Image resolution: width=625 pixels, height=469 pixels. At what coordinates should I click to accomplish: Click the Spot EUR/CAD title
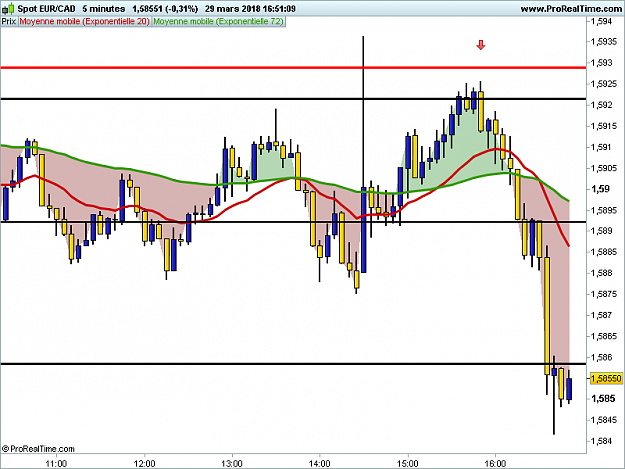coord(46,8)
